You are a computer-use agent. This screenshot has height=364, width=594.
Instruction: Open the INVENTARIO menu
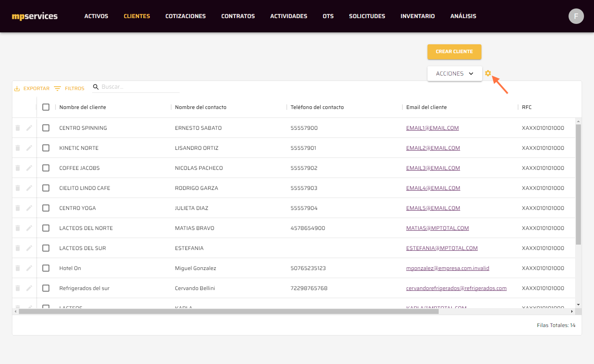[x=417, y=16]
